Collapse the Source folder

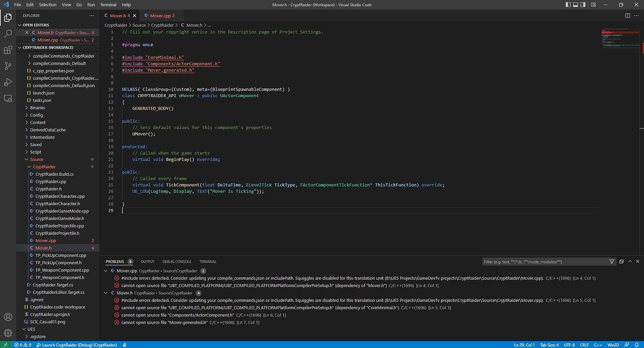(36, 160)
